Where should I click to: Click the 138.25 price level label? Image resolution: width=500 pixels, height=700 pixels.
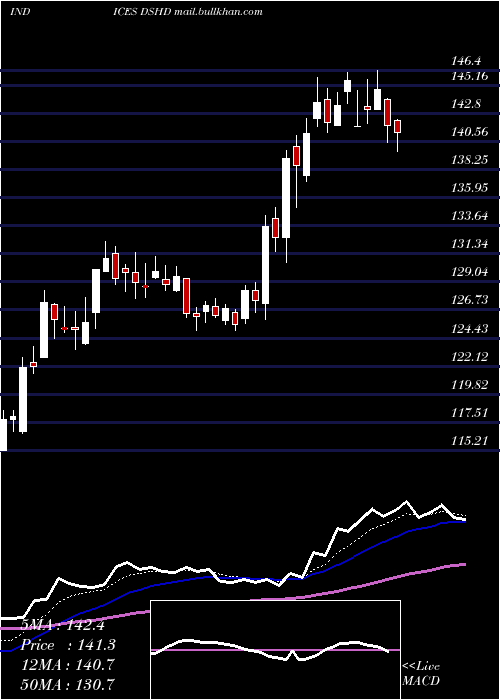point(469,160)
